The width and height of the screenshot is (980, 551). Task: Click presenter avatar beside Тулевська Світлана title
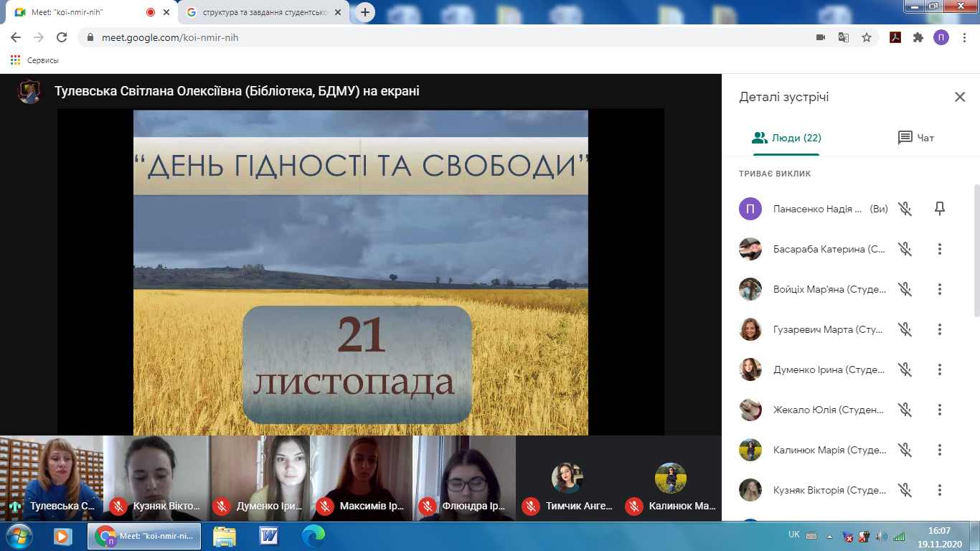(x=29, y=91)
